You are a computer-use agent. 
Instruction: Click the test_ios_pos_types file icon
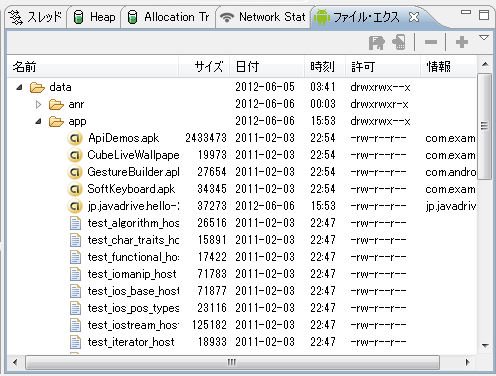(75, 308)
